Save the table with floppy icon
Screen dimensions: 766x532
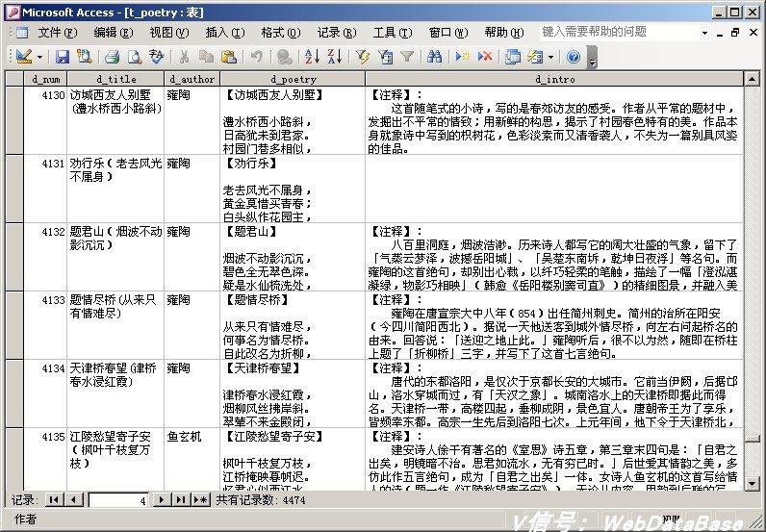(x=62, y=57)
